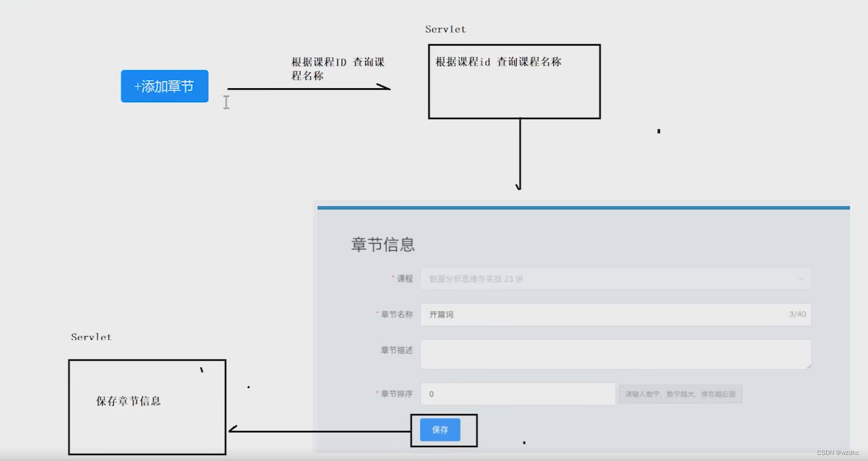Click the blue header bar above 章节信息
868x461 pixels.
[582, 207]
